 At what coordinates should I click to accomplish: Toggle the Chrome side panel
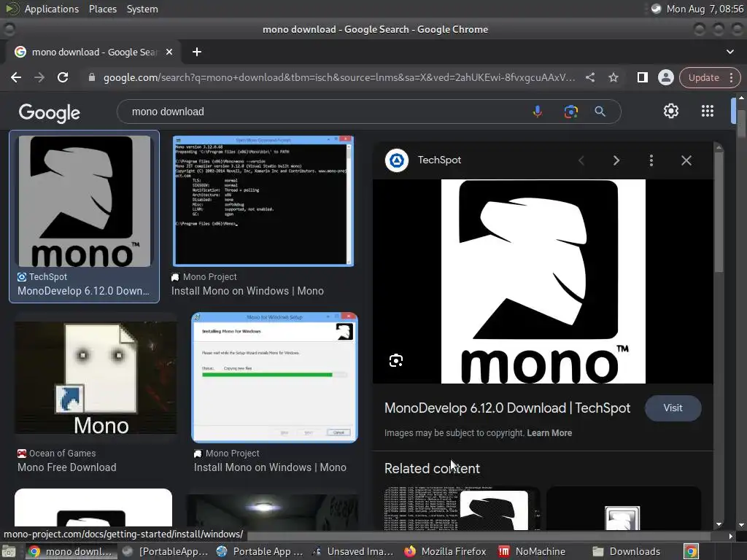642,77
